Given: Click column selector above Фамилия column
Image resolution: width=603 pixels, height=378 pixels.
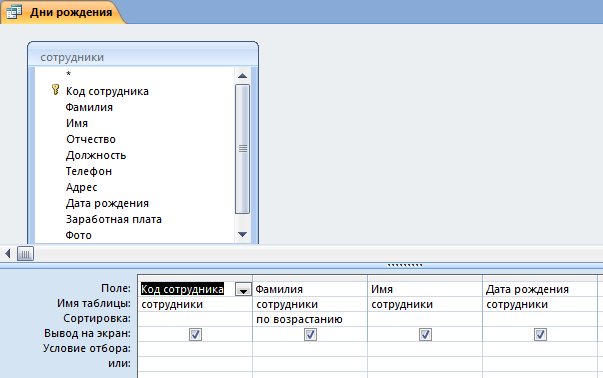Looking at the screenshot, I should coord(310,278).
